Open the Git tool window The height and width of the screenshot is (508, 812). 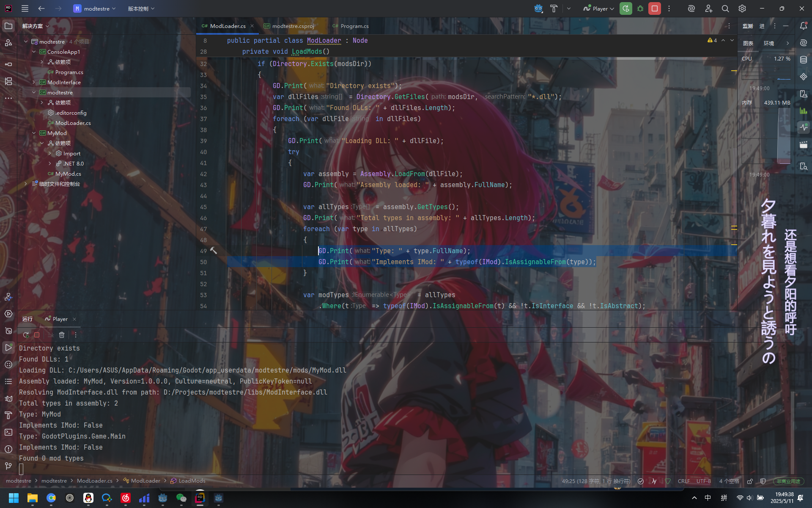tap(8, 466)
